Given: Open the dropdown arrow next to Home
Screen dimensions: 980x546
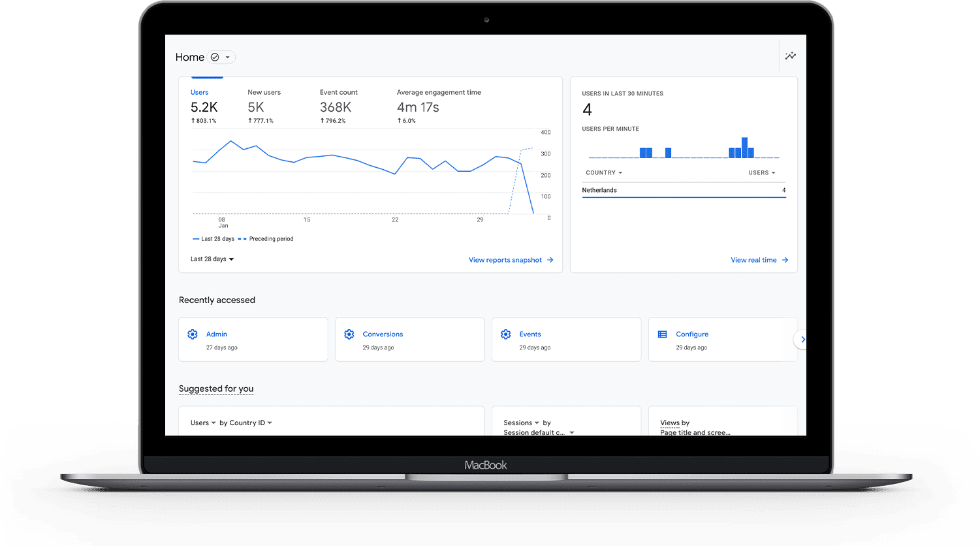Looking at the screenshot, I should [228, 57].
